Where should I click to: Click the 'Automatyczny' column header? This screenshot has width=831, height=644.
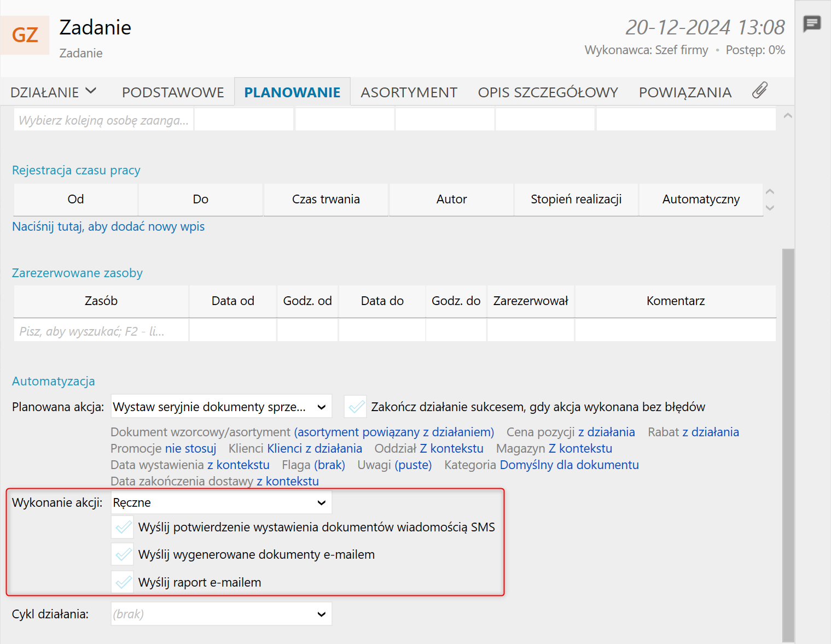[x=701, y=199]
